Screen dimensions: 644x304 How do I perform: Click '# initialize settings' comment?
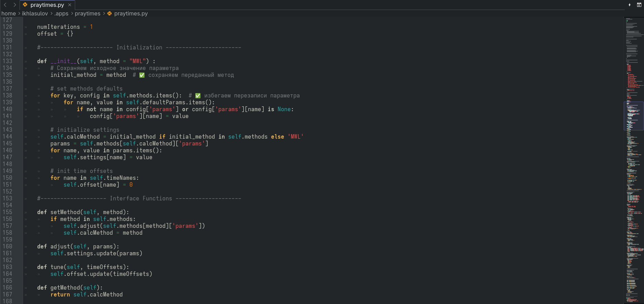(x=85, y=130)
